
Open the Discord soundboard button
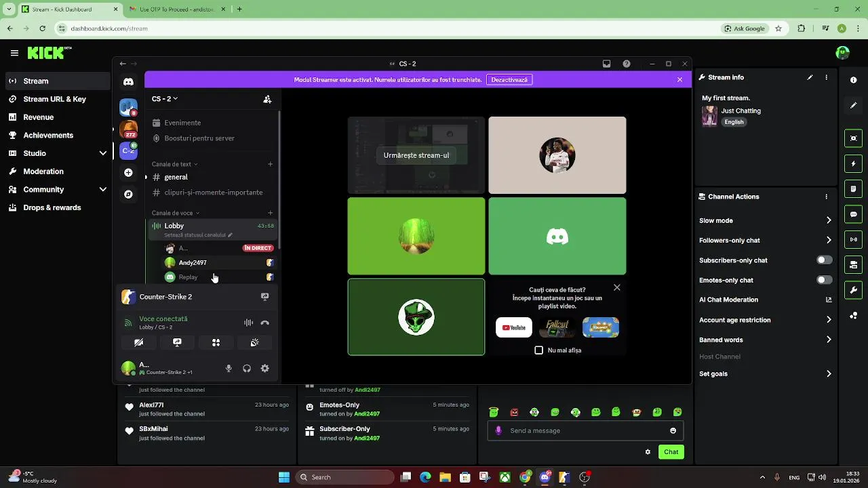pos(254,342)
